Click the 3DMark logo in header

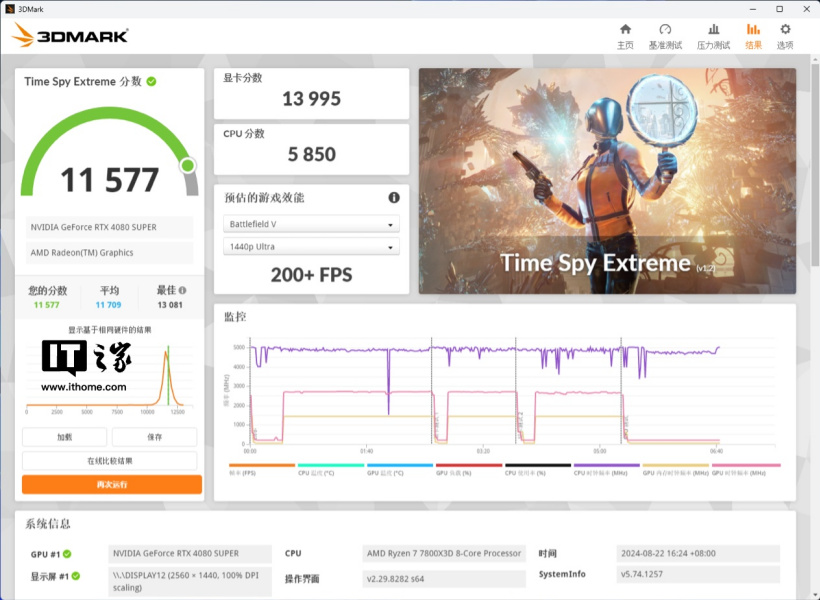[70, 37]
